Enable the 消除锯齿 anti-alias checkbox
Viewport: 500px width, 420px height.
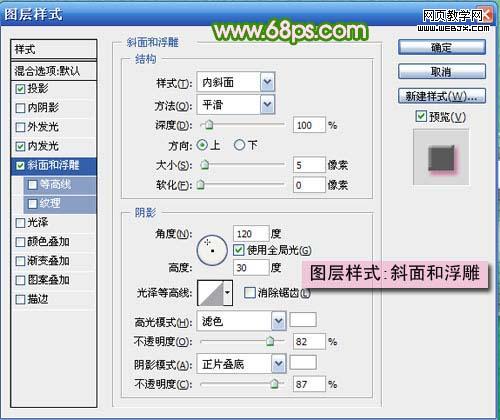(249, 293)
